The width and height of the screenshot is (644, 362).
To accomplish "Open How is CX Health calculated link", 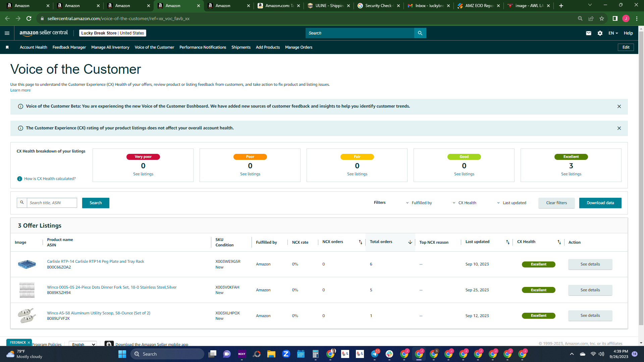I will tap(50, 179).
